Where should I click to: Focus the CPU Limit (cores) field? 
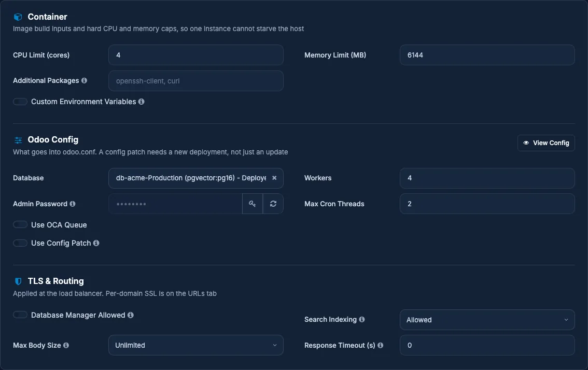click(x=196, y=55)
